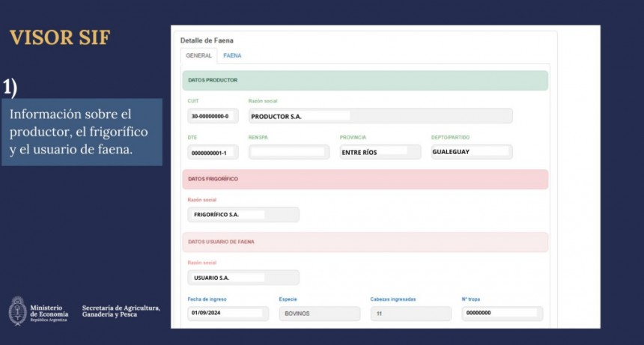Click the Ministerio de Economía emblem icon
Image resolution: width=644 pixels, height=345 pixels.
pos(18,311)
